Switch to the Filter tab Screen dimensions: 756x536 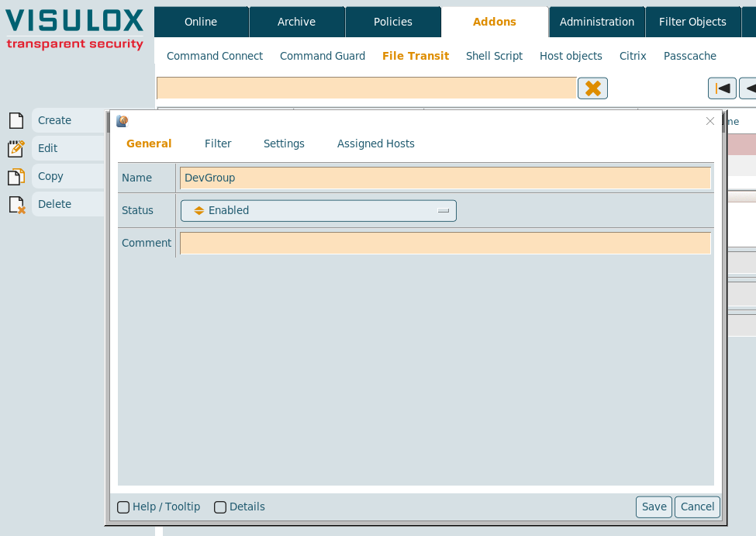(x=218, y=144)
